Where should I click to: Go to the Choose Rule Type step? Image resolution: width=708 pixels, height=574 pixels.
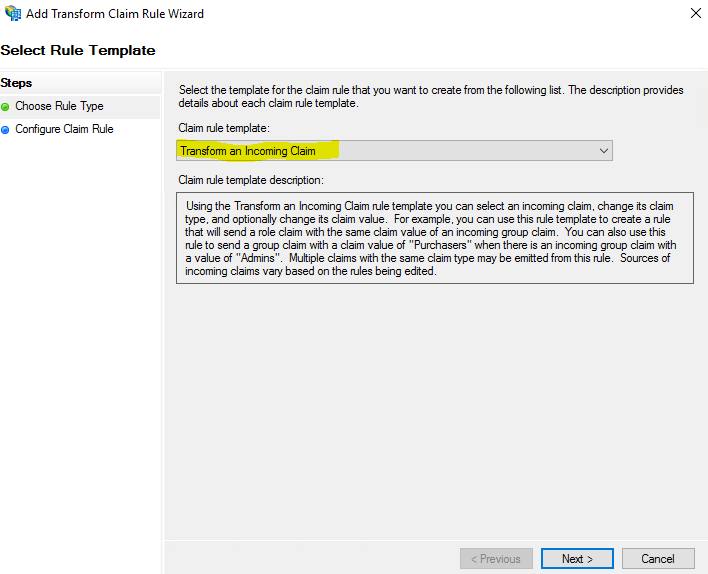59,106
